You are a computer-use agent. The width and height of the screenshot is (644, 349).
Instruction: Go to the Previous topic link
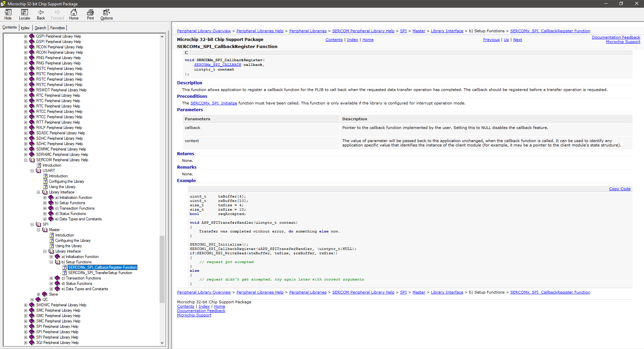tap(491, 40)
